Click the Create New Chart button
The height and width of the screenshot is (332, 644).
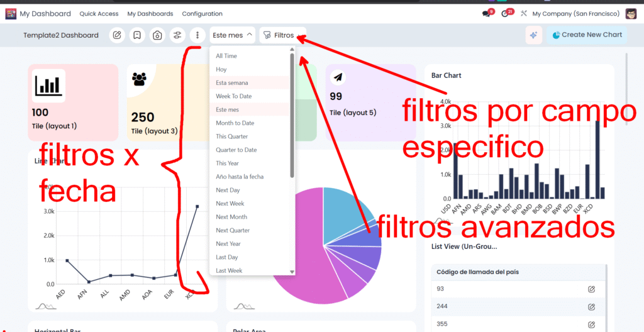point(587,35)
